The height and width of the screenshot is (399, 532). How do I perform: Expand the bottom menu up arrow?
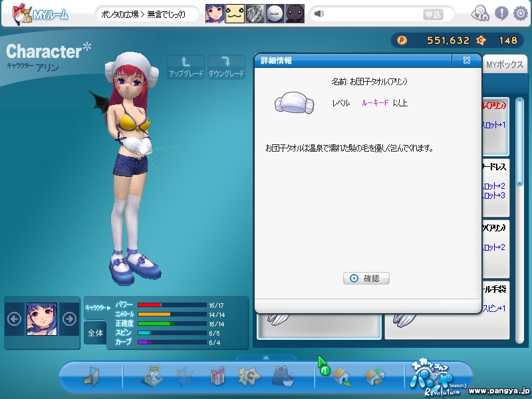(266, 358)
